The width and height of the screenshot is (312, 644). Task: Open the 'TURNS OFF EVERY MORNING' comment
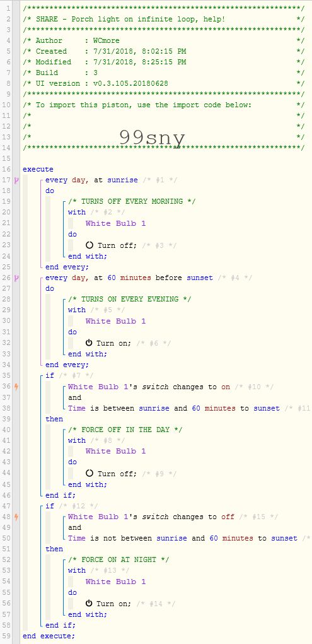131,202
